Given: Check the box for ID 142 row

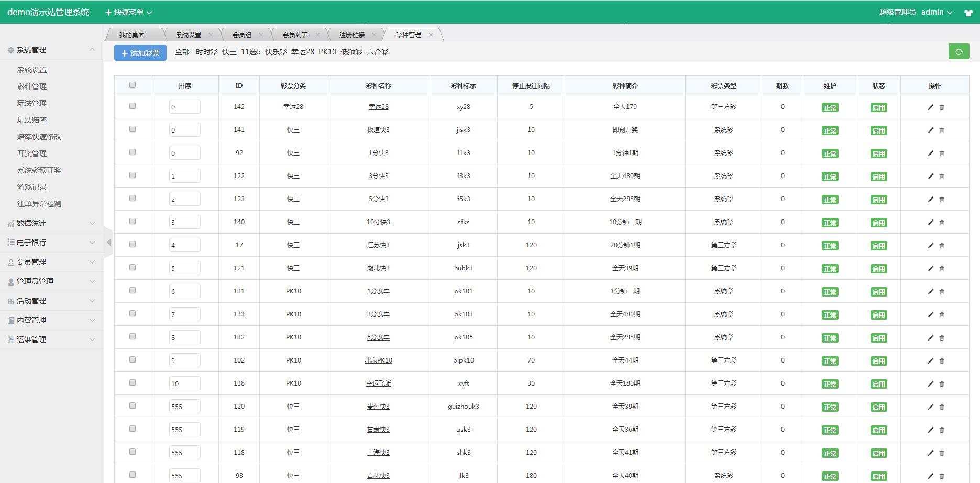Looking at the screenshot, I should tap(133, 106).
